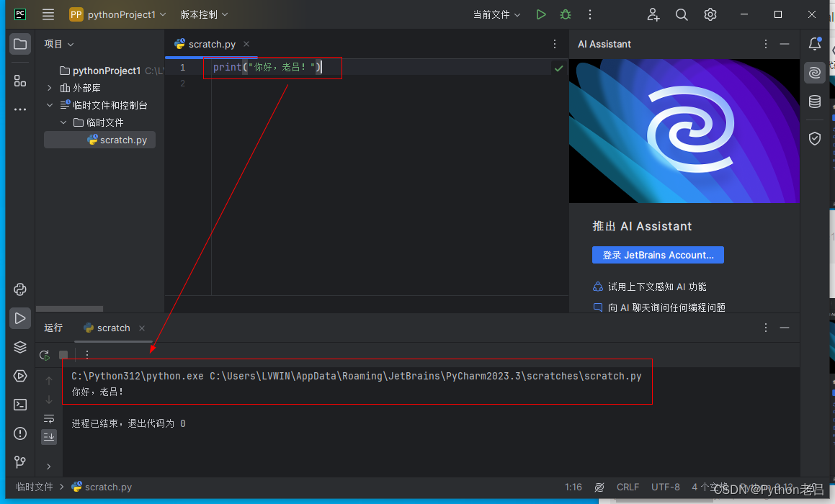This screenshot has height=504, width=835.
Task: Open the 项目 view dropdown
Action: pos(58,44)
